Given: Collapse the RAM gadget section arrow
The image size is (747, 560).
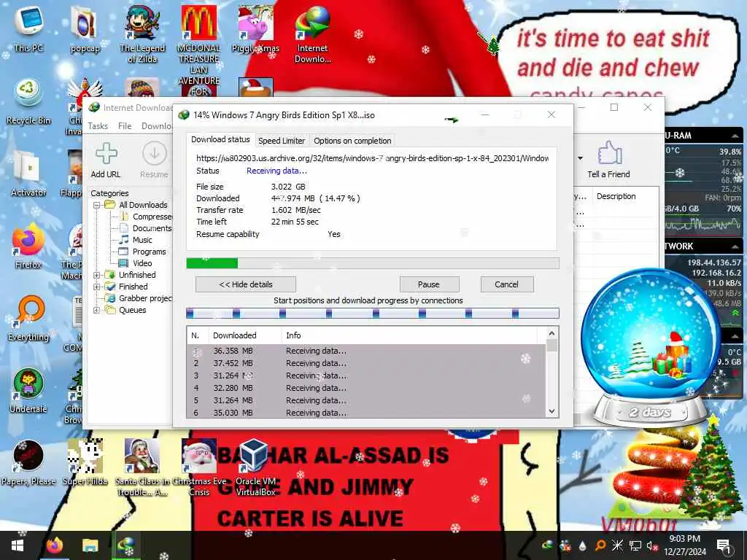Looking at the screenshot, I should coord(735,136).
